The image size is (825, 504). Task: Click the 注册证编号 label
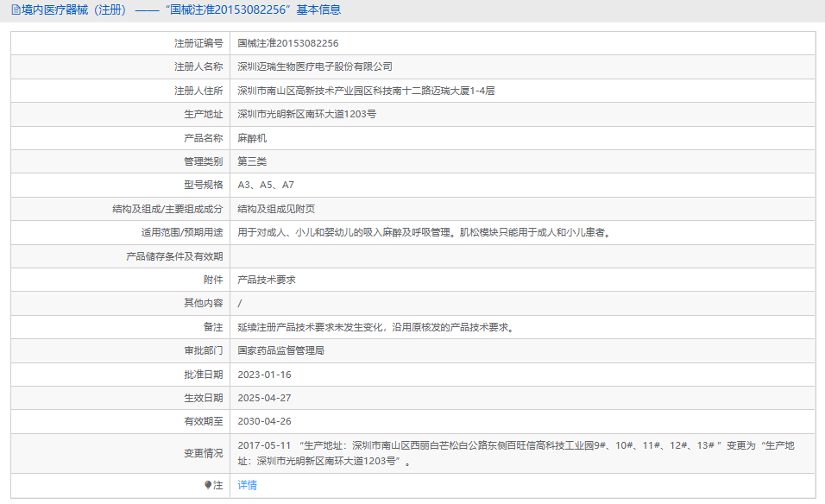(x=198, y=43)
